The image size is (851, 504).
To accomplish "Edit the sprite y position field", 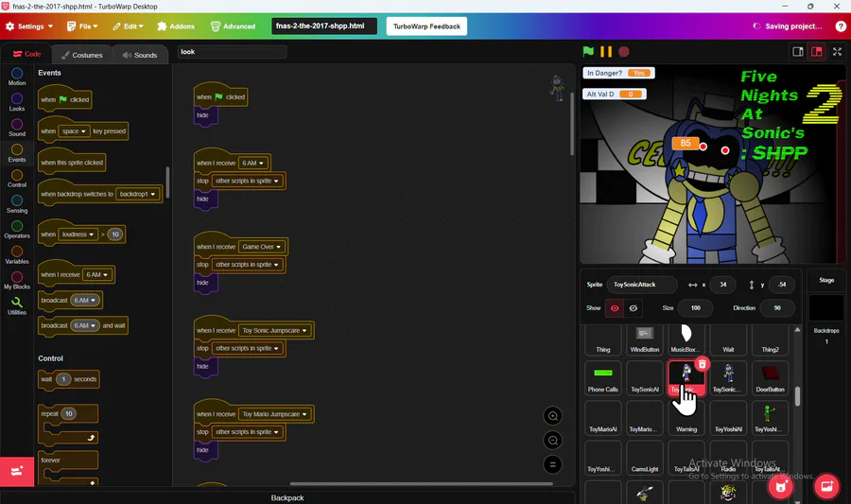I will (782, 285).
